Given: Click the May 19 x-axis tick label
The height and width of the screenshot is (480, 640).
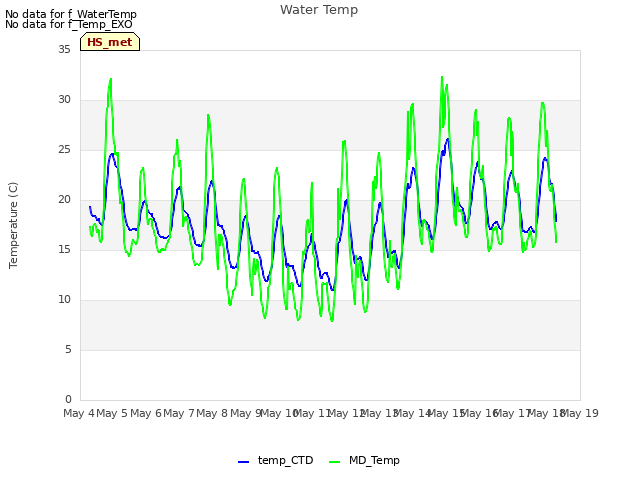Looking at the screenshot, I should coord(580,413).
